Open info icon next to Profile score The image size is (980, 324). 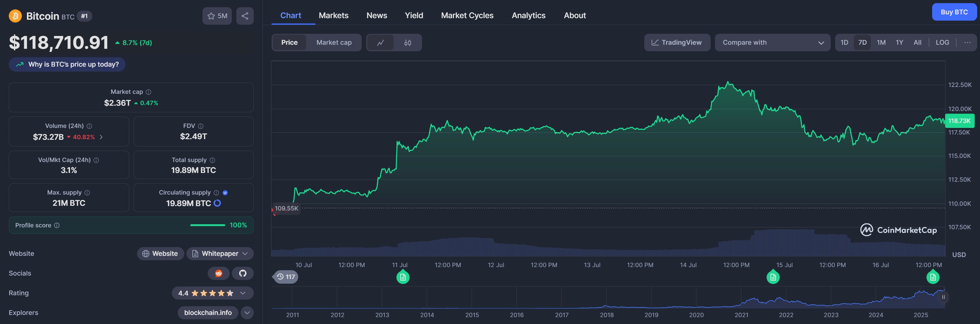[x=57, y=225]
